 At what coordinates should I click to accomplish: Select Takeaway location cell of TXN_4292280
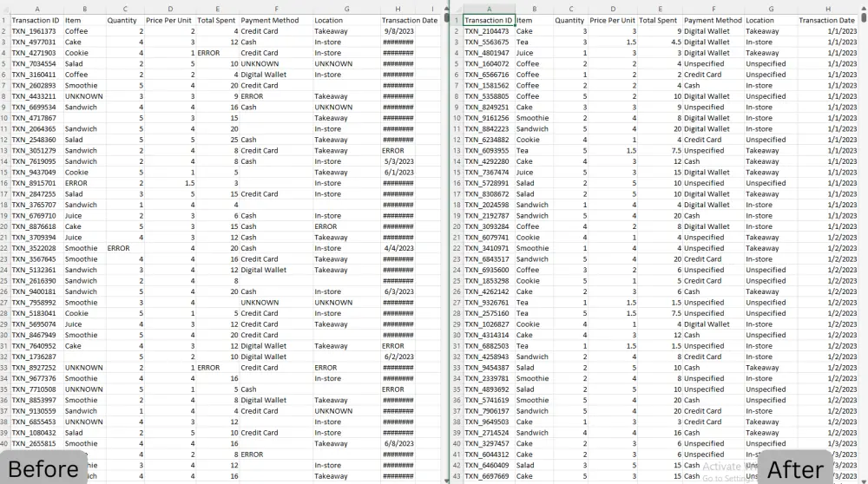[x=771, y=161]
